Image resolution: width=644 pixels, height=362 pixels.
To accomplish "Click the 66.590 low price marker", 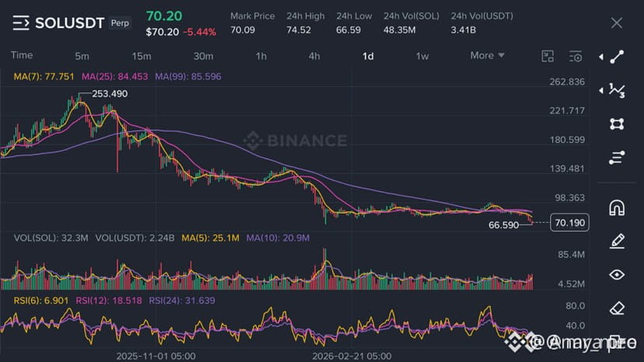I will tap(504, 225).
